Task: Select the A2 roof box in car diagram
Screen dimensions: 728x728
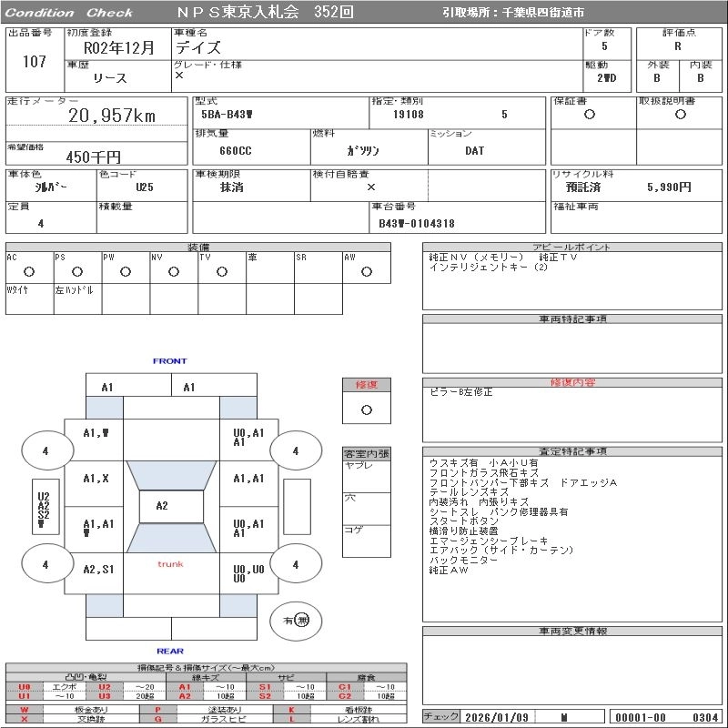Action: pyautogui.click(x=162, y=506)
